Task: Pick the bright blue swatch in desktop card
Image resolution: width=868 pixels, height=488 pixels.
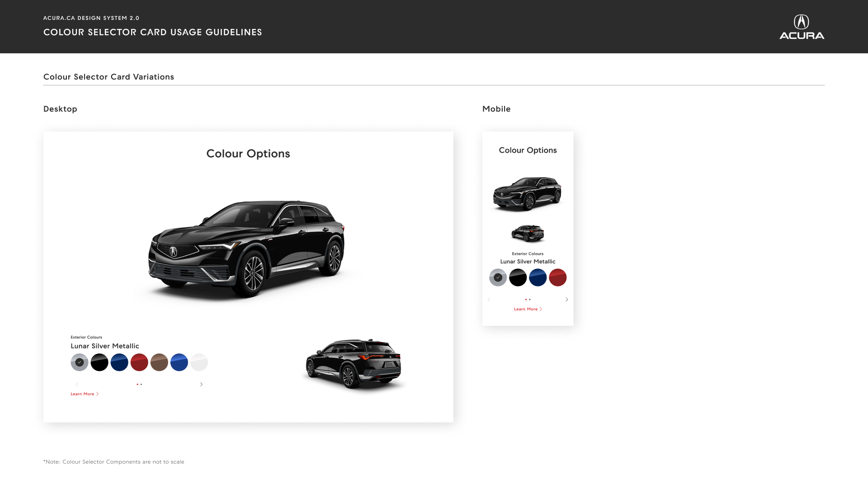Action: (x=179, y=362)
